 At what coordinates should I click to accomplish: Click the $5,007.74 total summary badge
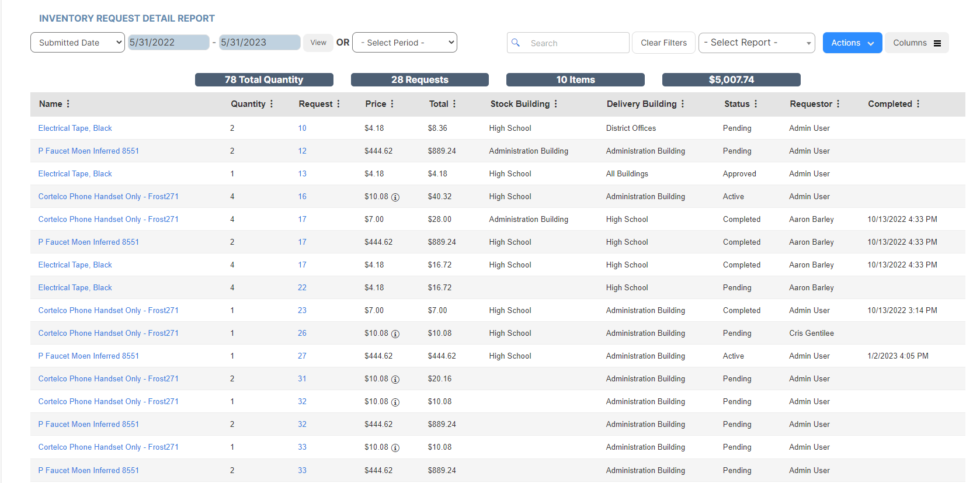coord(731,79)
